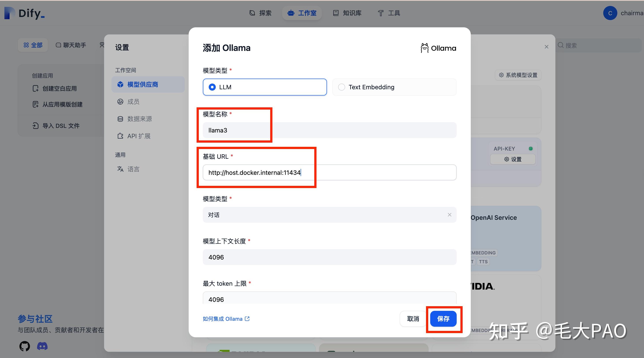Open the 知识库 knowledge tab
This screenshot has width=644, height=358.
coord(347,13)
